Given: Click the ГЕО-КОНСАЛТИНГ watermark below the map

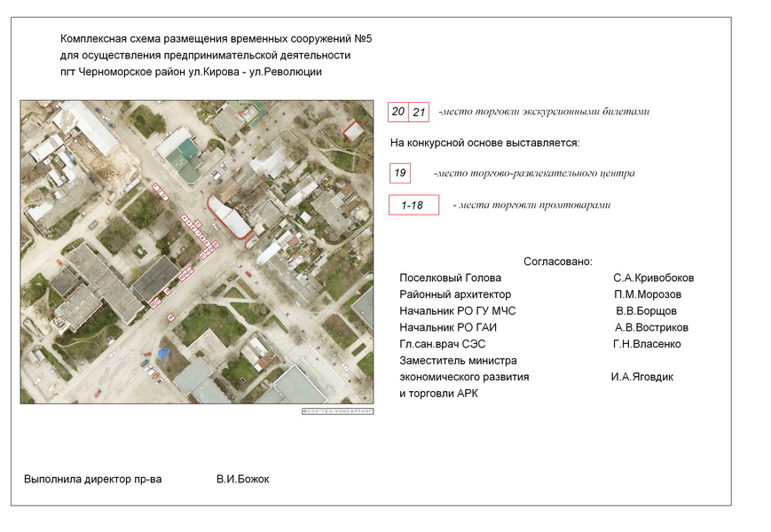Looking at the screenshot, I should pyautogui.click(x=337, y=411).
